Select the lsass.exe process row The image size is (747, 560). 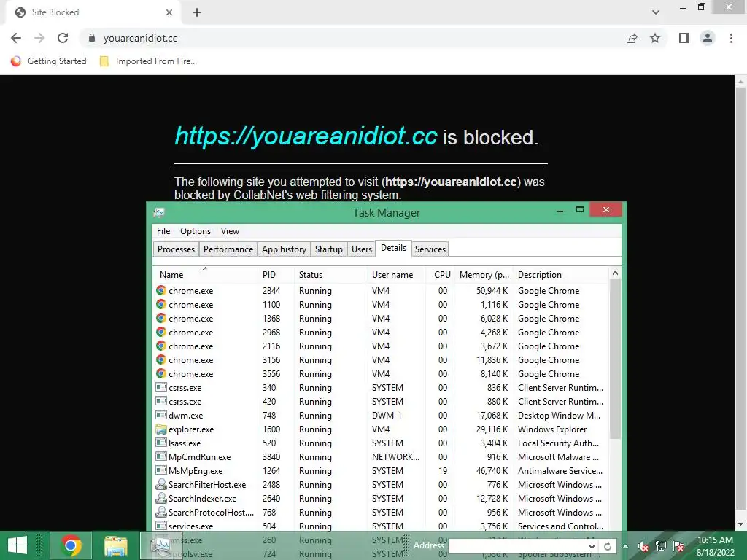click(x=381, y=443)
